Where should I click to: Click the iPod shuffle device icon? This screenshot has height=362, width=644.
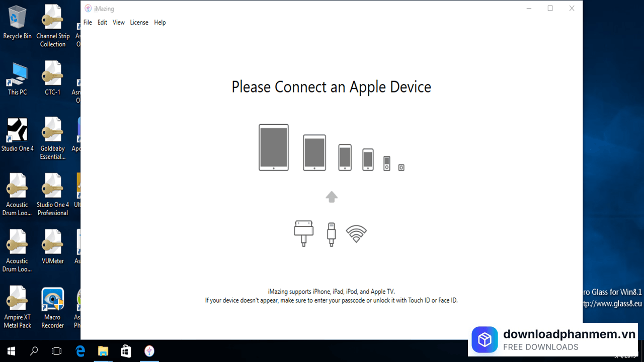coord(401,167)
